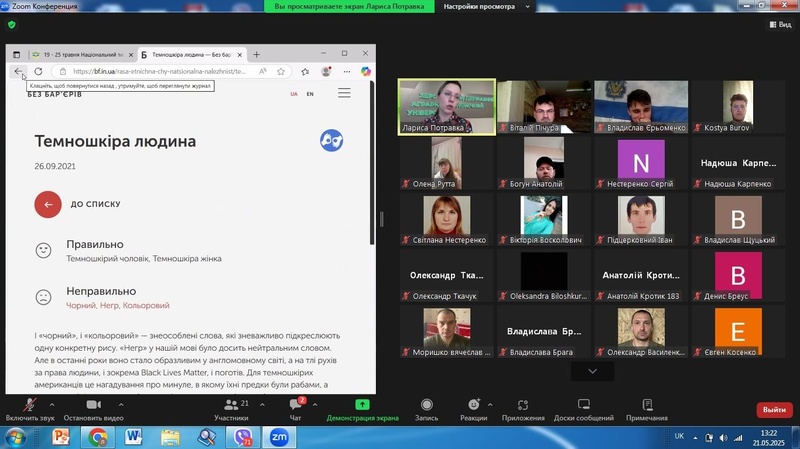Change layout with Вид button
800x449 pixels.
tap(781, 24)
